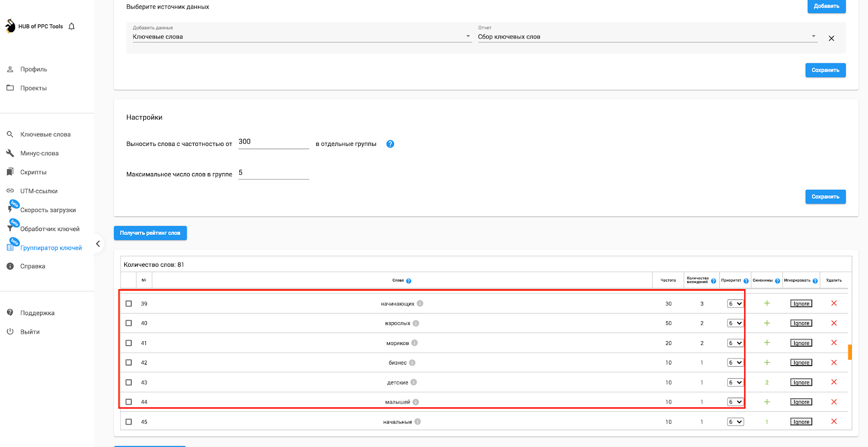Image resolution: width=868 pixels, height=447 pixels.
Task: Navigate to Минус-слова
Action: click(x=39, y=154)
